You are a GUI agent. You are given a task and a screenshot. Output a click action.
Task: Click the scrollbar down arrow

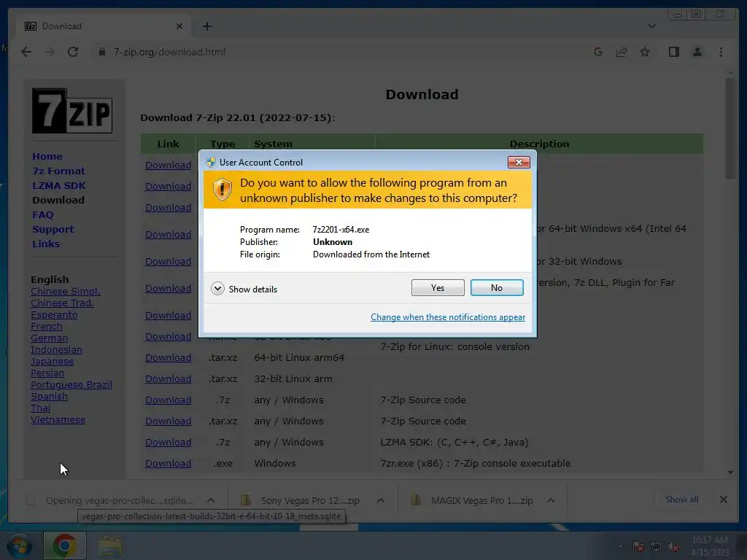pos(730,472)
